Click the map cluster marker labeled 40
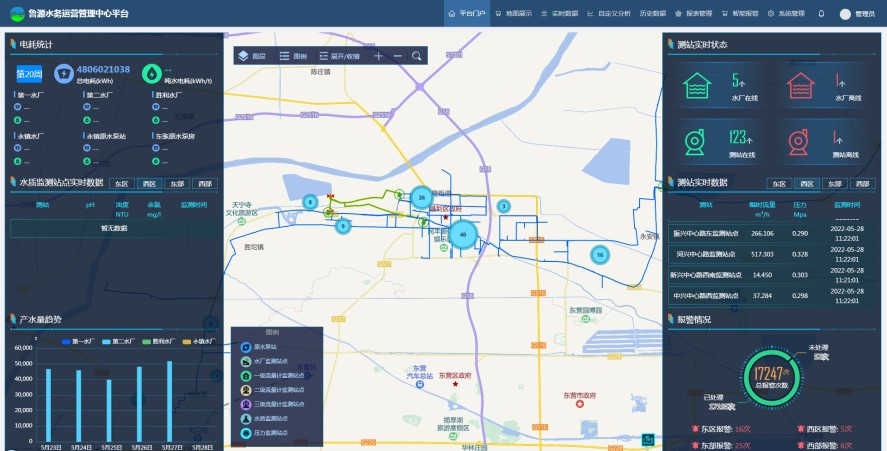Viewport: 887px width, 451px height. (x=462, y=234)
